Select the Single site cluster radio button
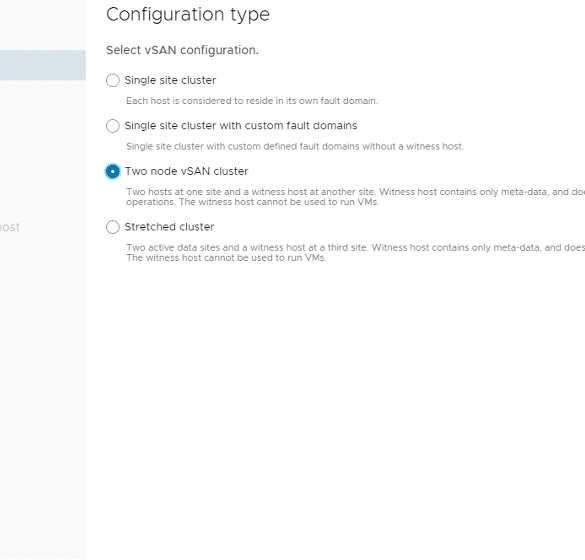 (x=113, y=80)
